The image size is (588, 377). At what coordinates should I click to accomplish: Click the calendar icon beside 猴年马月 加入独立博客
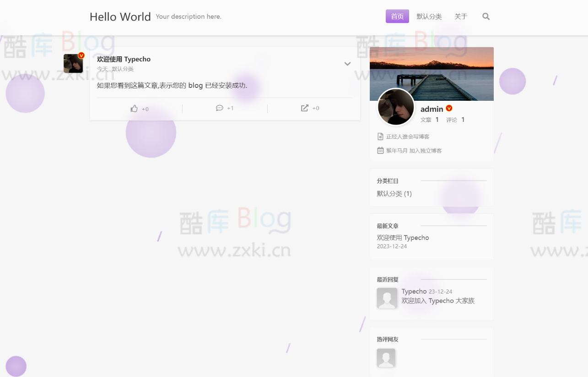point(380,150)
